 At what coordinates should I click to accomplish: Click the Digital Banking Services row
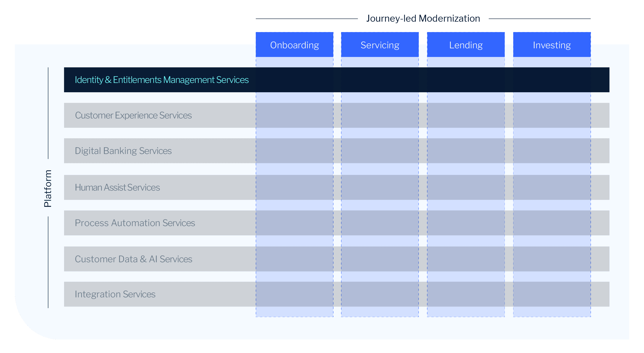pyautogui.click(x=123, y=151)
